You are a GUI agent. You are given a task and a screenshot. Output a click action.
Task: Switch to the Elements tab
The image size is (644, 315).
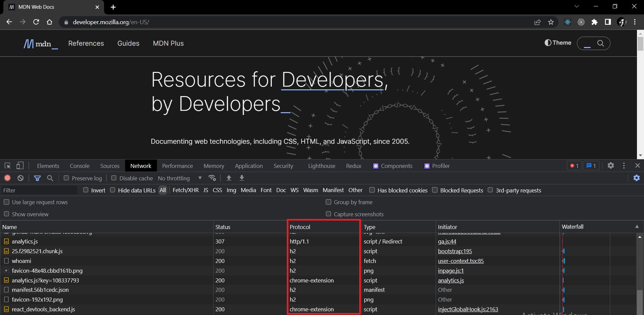(48, 166)
